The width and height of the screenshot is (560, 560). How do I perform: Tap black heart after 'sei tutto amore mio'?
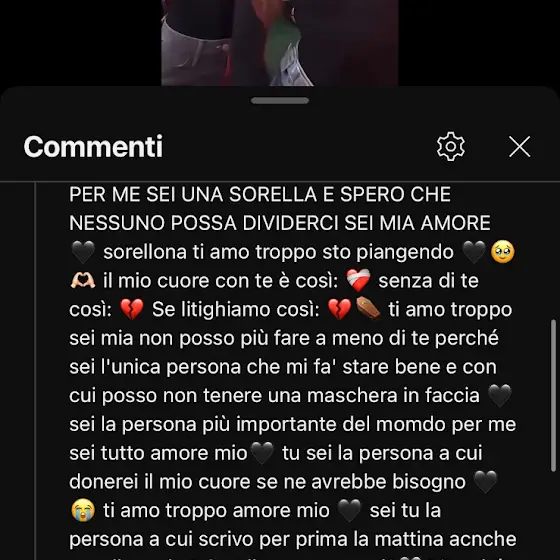[262, 453]
